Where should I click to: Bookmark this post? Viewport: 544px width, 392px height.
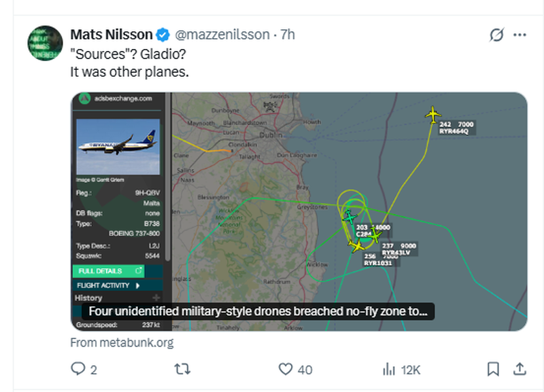click(x=493, y=369)
